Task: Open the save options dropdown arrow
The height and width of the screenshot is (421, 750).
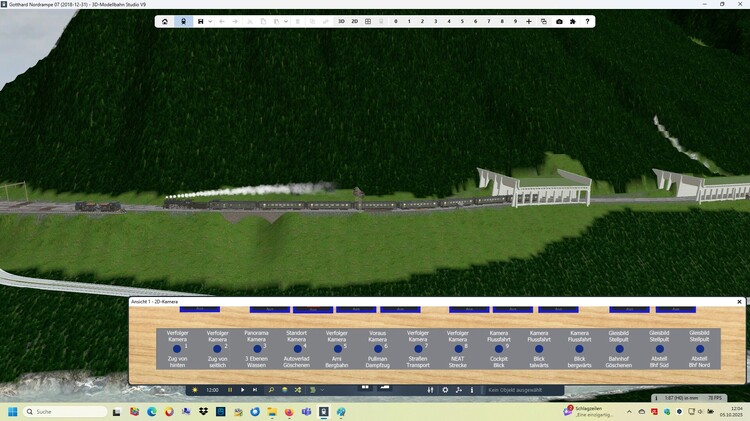Action: [210, 21]
